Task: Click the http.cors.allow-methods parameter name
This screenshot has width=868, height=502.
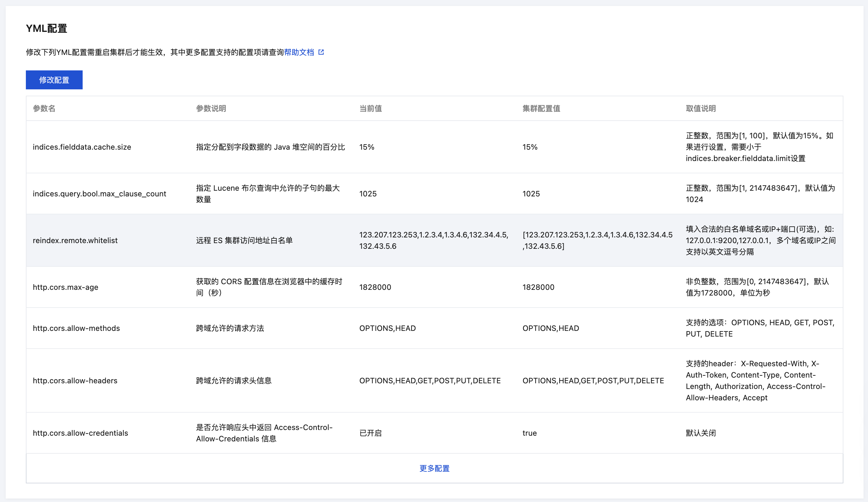Action: 76,328
